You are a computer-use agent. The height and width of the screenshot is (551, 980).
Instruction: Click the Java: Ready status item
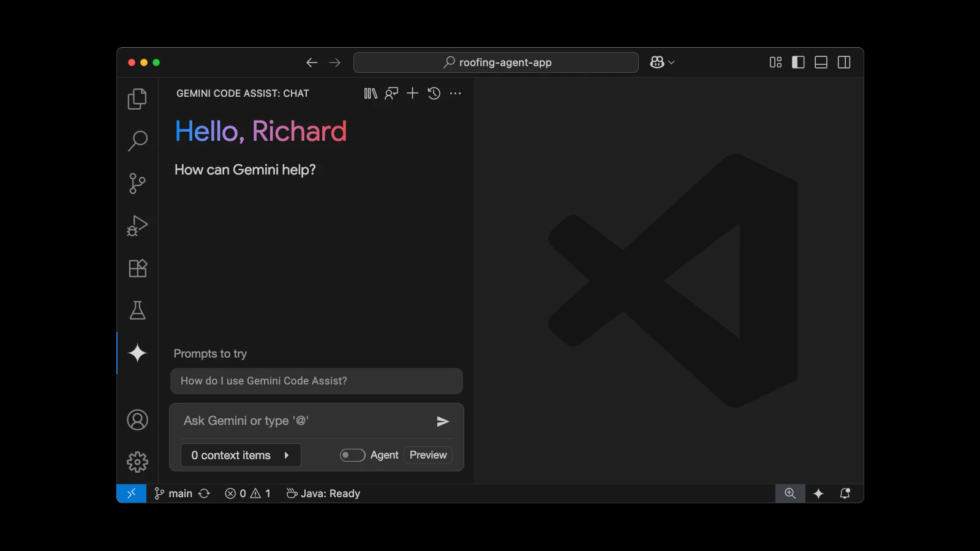(323, 493)
